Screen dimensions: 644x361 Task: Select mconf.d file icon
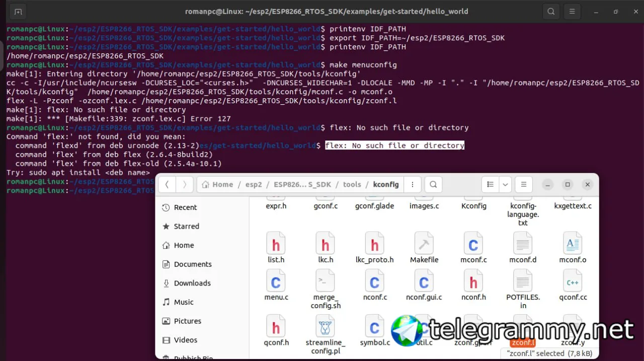523,244
